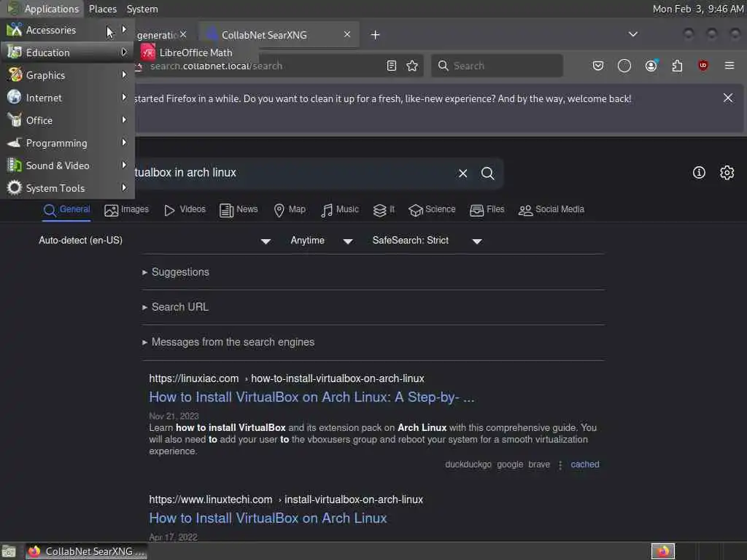Open the linuxiac.com result URL
Screen dimensions: 747x560
coord(286,378)
